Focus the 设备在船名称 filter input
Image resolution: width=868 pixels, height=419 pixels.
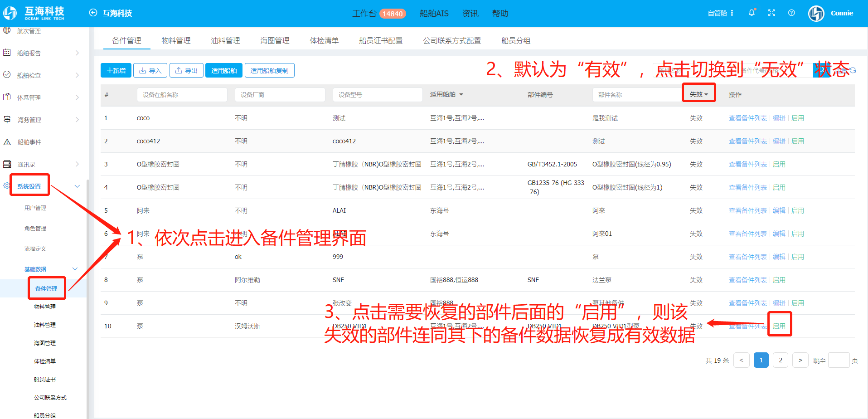(182, 95)
